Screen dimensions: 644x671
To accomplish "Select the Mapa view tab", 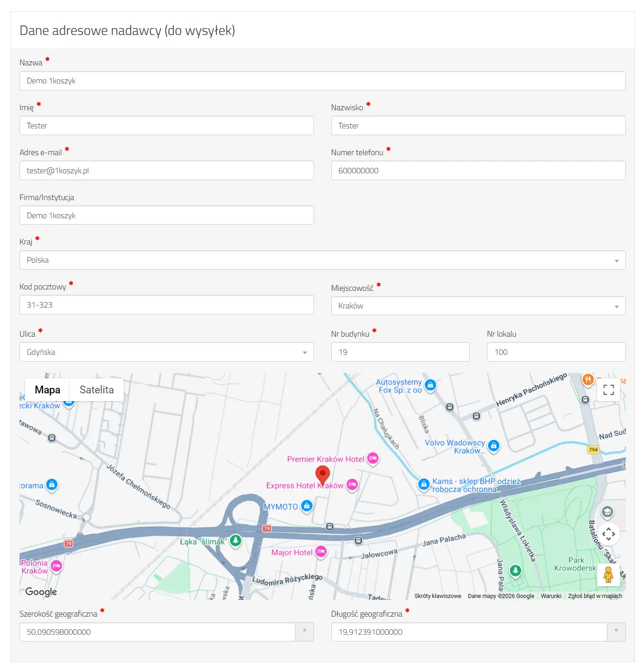I will [48, 390].
